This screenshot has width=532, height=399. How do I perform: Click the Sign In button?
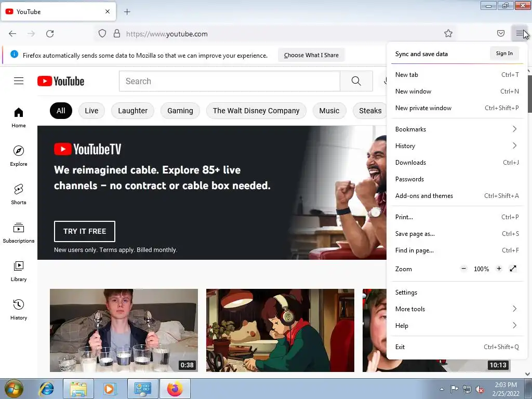[x=504, y=54]
